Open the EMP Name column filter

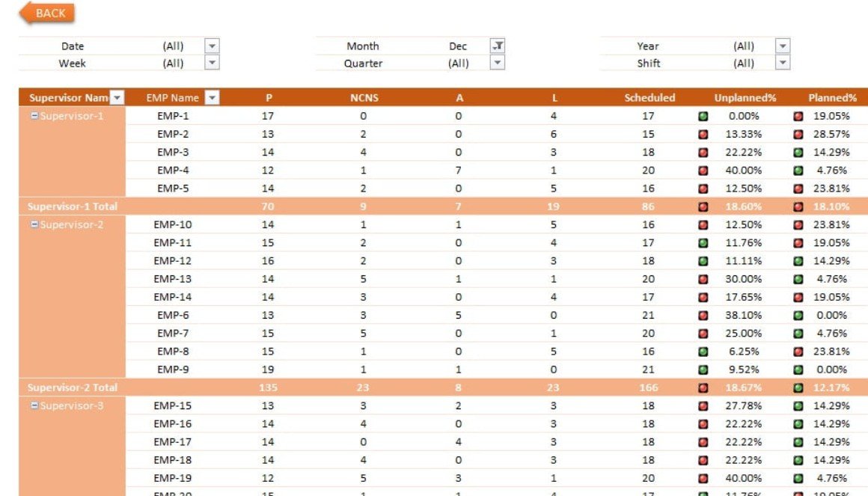(x=212, y=98)
